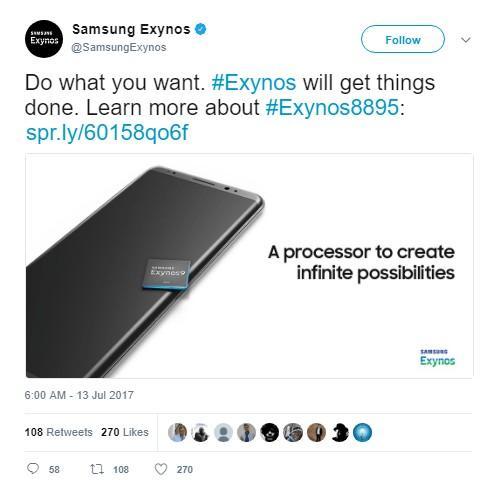Image resolution: width=497 pixels, height=500 pixels.
Task: Click the blue verified badge
Action: pos(200,29)
